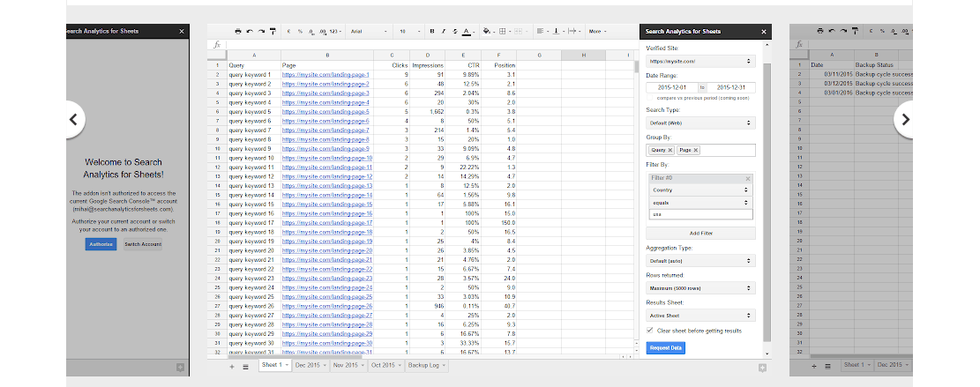Open the fill color picker
Screen dimensions: 980x387
[x=486, y=32]
